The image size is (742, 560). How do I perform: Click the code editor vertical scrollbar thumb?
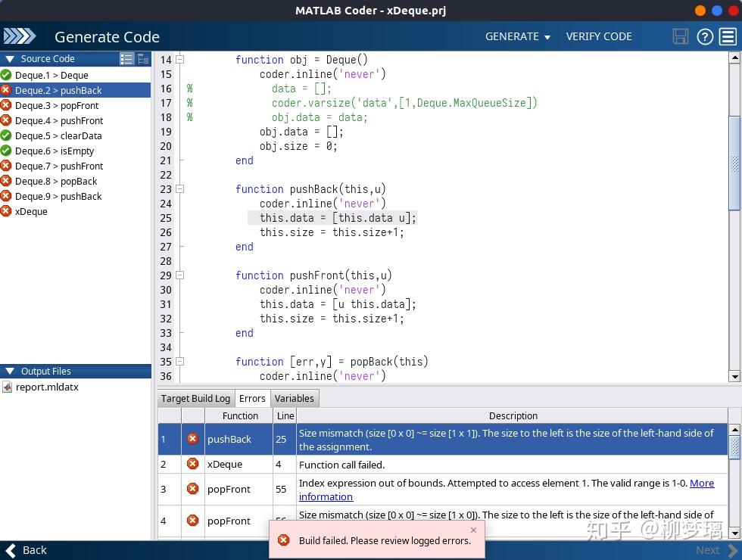(x=734, y=163)
